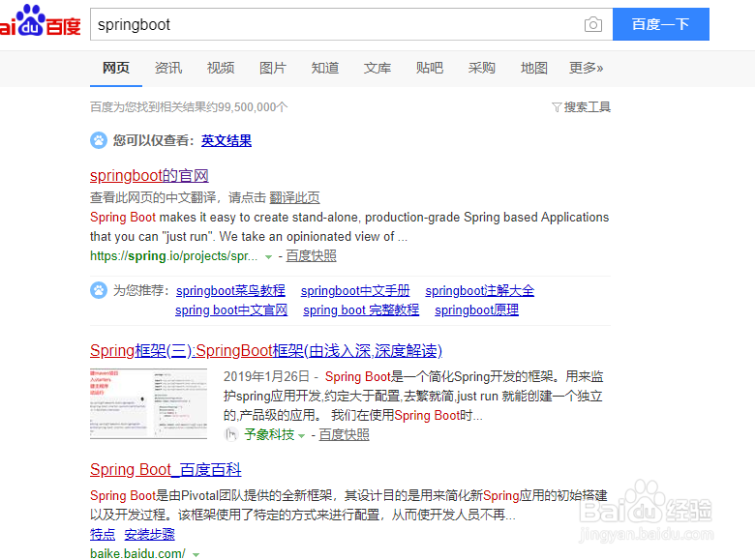Screen dimensions: 755x560
Task: Switch to the 图片 tab
Action: pos(273,68)
